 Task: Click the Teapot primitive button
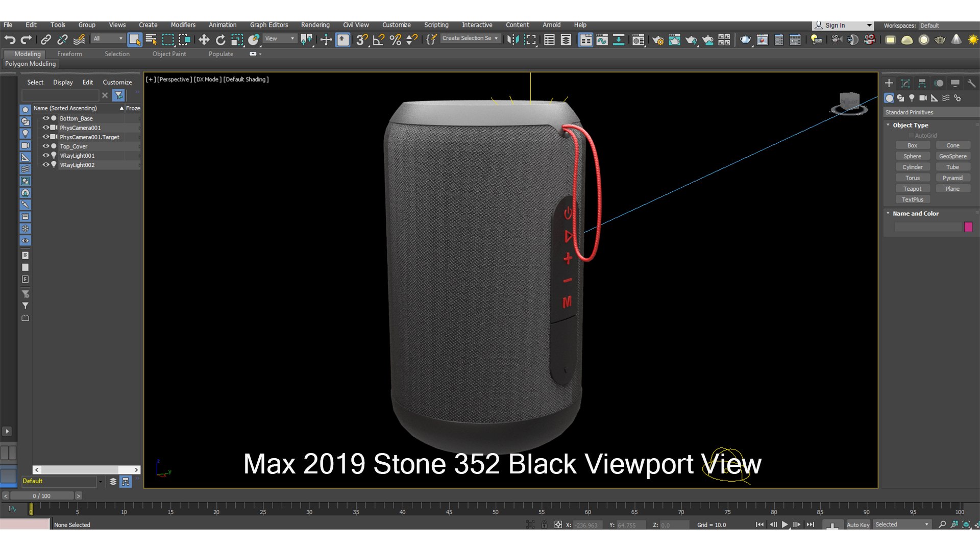click(912, 189)
